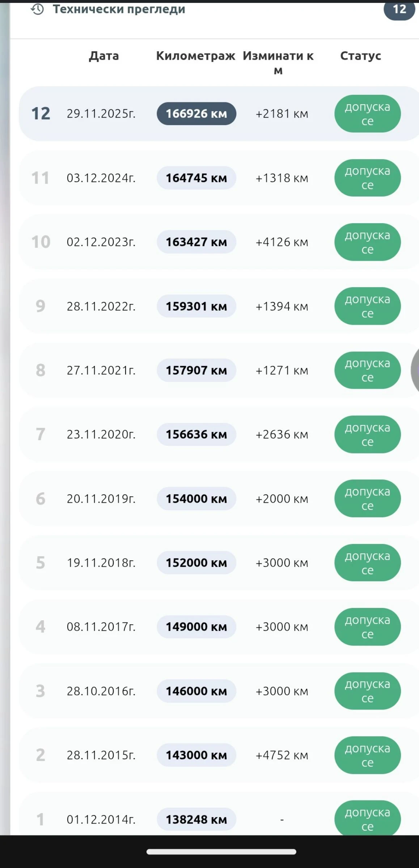Click допуска се status for 28.11.2022

pos(367,306)
